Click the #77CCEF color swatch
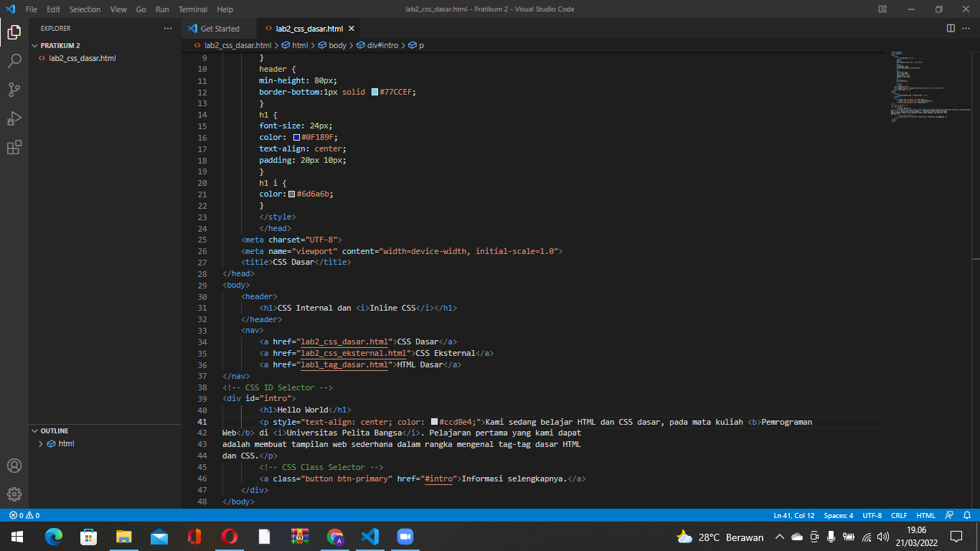Image resolution: width=980 pixels, height=551 pixels. point(374,93)
